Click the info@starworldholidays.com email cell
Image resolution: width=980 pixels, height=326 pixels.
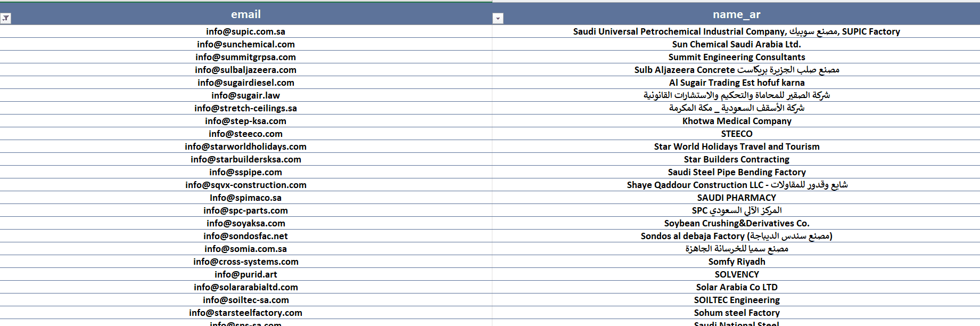[245, 146]
